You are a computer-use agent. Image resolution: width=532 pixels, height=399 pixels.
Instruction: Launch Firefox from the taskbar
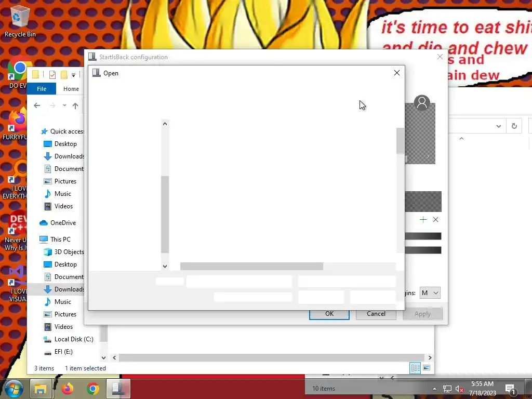pyautogui.click(x=67, y=389)
